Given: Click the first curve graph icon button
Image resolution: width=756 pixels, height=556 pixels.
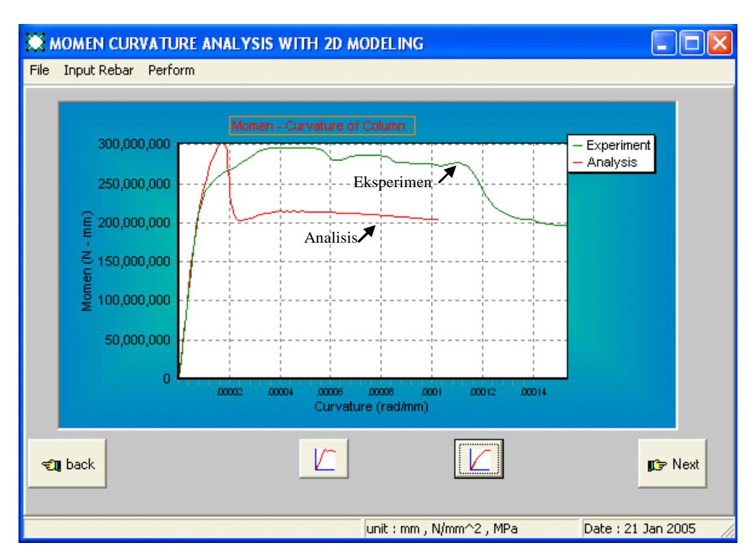Looking at the screenshot, I should (324, 459).
